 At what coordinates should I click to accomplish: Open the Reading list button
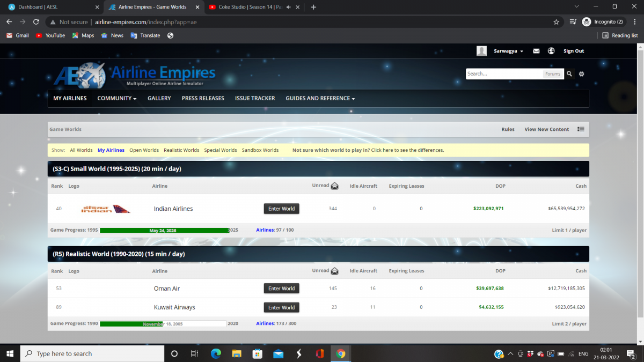click(x=620, y=35)
